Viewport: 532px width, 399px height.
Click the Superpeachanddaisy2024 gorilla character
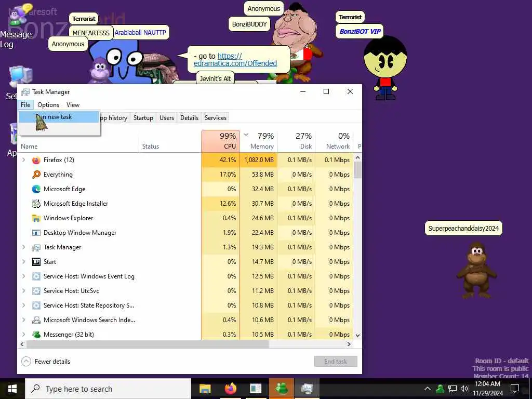tap(476, 270)
